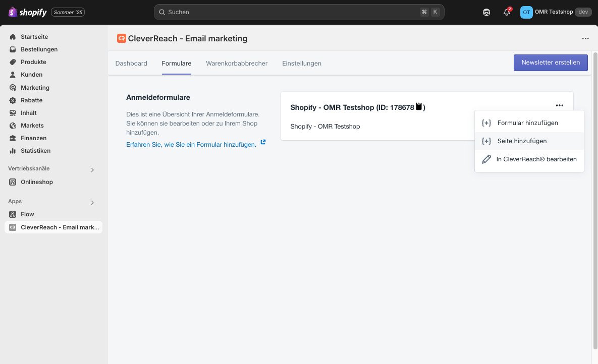598x364 pixels.
Task: Click the Markets globe icon
Action: [13, 126]
